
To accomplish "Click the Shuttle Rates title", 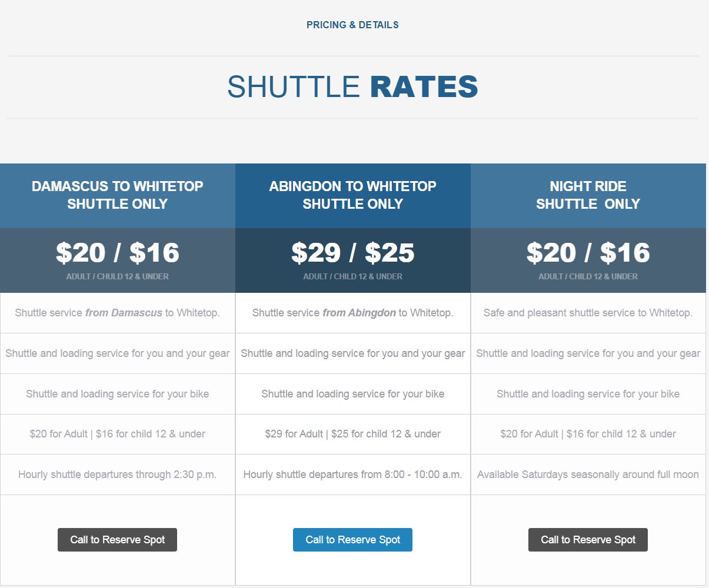I will [x=352, y=87].
